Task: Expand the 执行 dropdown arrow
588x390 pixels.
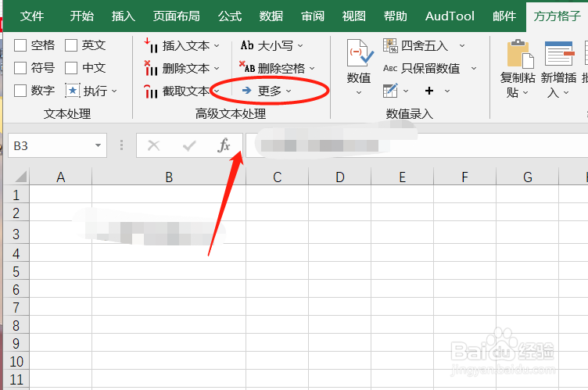Action: 114,91
